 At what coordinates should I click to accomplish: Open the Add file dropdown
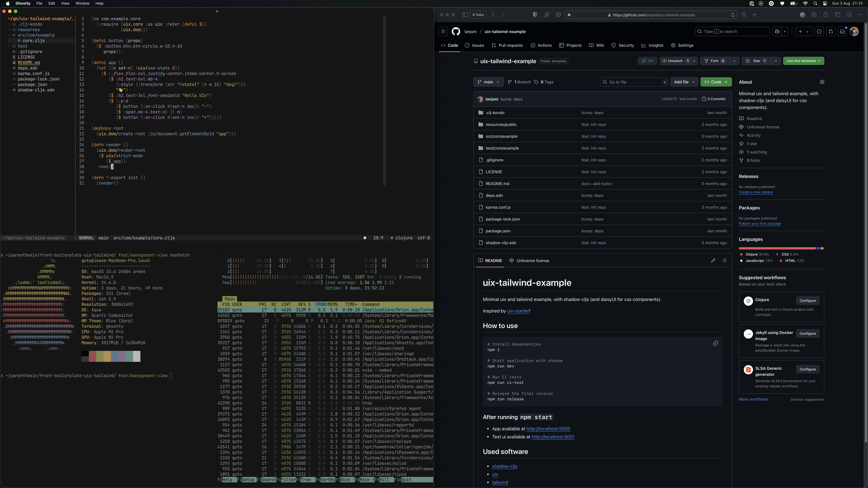point(684,82)
